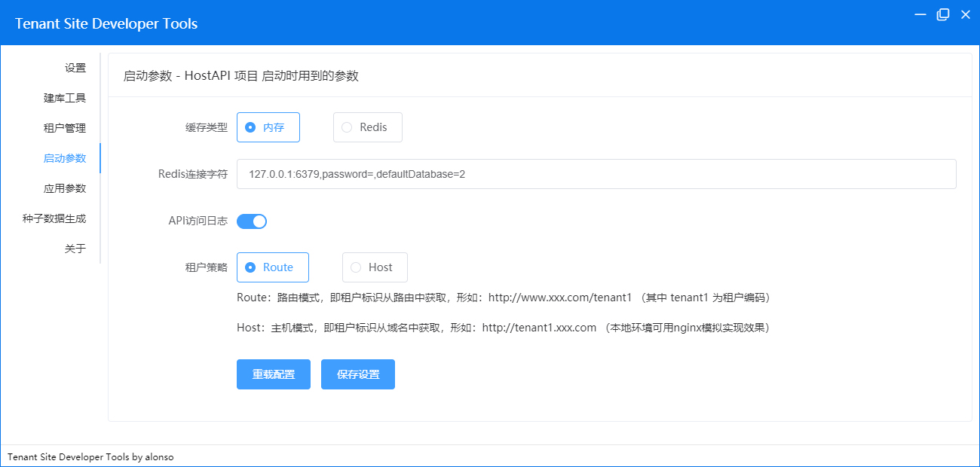Click the 重载配置 button
The height and width of the screenshot is (467, 980).
(274, 374)
